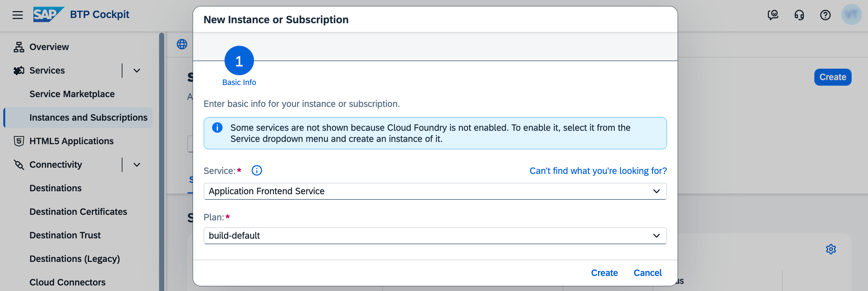Screen dimensions: 868x291
Task: Click Create in the dialog footer
Action: pyautogui.click(x=604, y=273)
